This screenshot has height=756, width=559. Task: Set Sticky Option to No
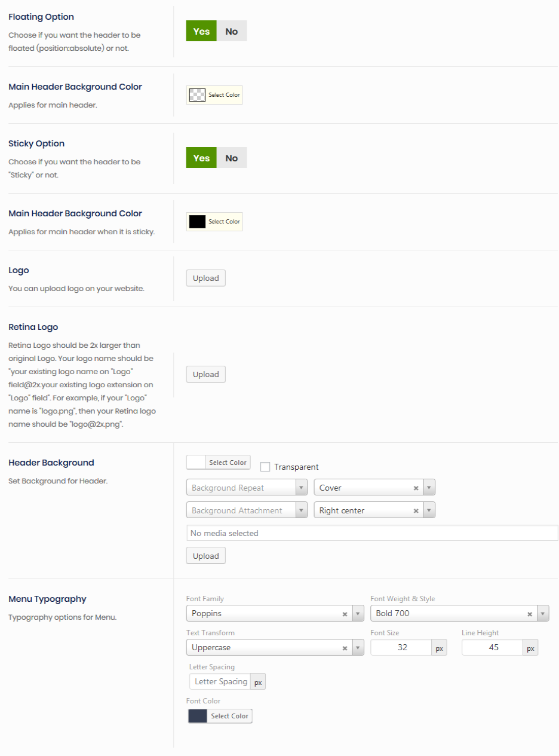point(232,158)
